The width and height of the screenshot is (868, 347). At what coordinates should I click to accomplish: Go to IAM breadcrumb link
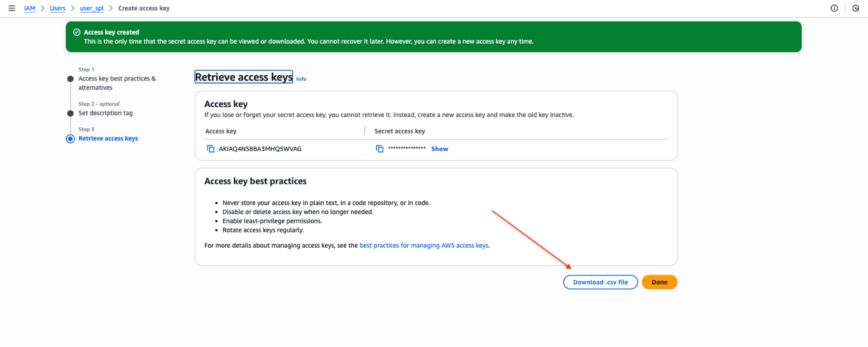pyautogui.click(x=29, y=8)
